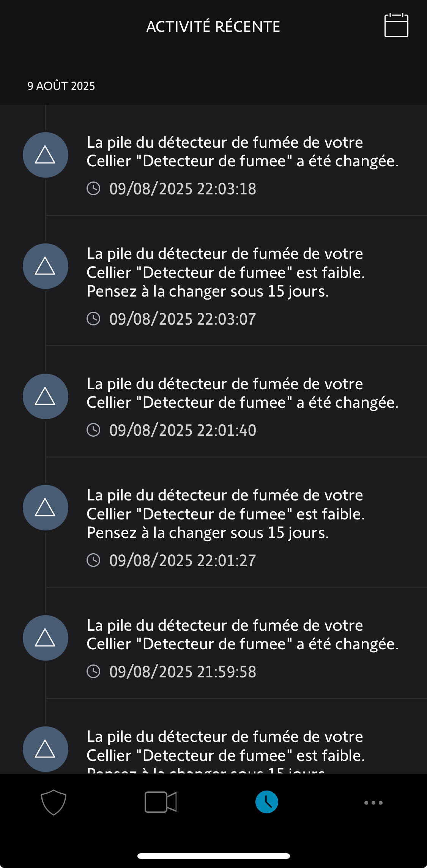Open the camera video tab
Image resolution: width=427 pixels, height=868 pixels.
tap(161, 802)
